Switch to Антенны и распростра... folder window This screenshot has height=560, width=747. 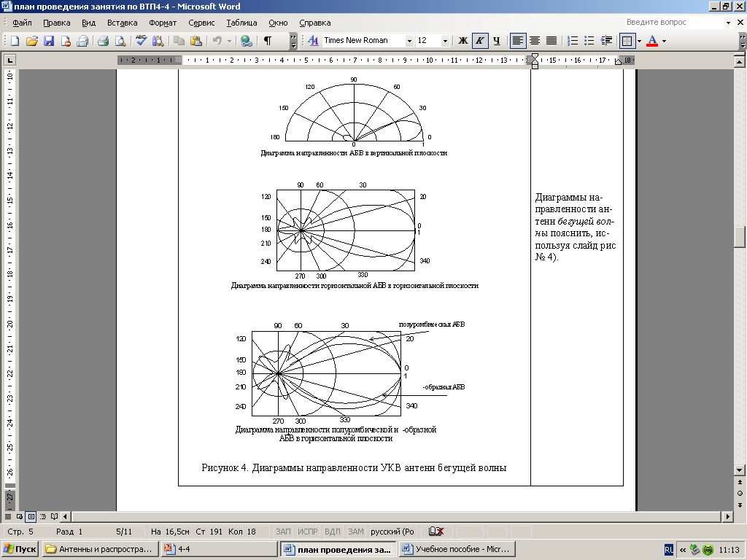100,549
